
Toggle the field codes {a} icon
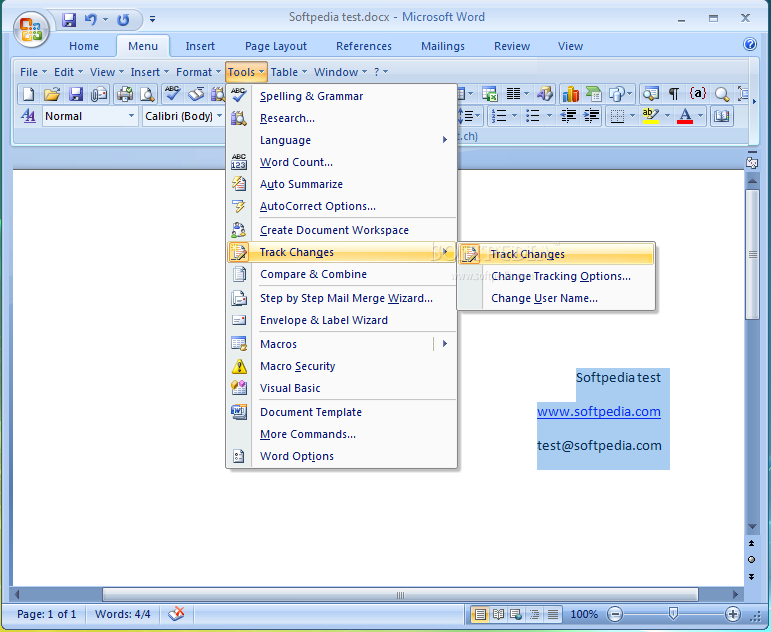point(698,93)
